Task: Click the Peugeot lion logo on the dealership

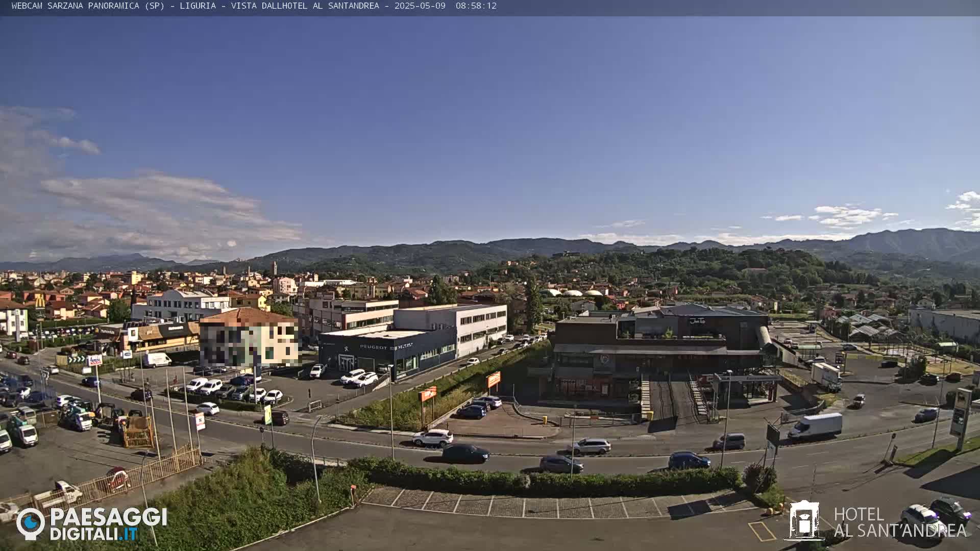Action: (x=347, y=349)
